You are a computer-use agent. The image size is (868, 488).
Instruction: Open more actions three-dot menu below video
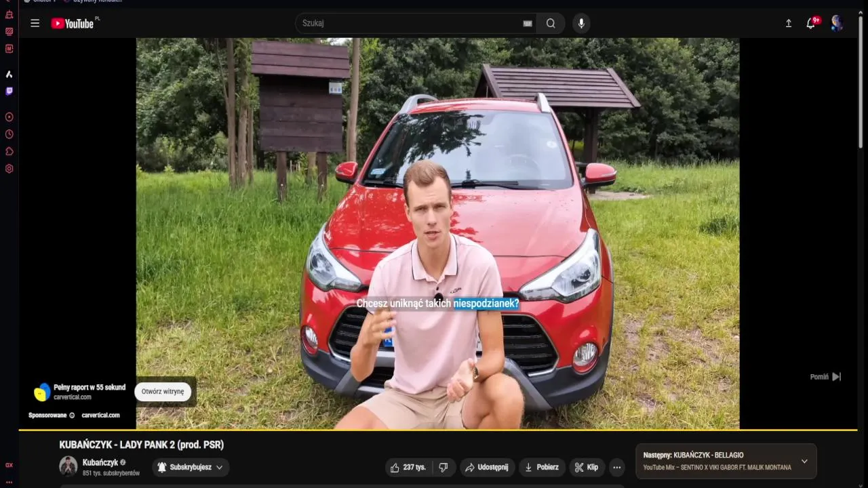(x=616, y=467)
